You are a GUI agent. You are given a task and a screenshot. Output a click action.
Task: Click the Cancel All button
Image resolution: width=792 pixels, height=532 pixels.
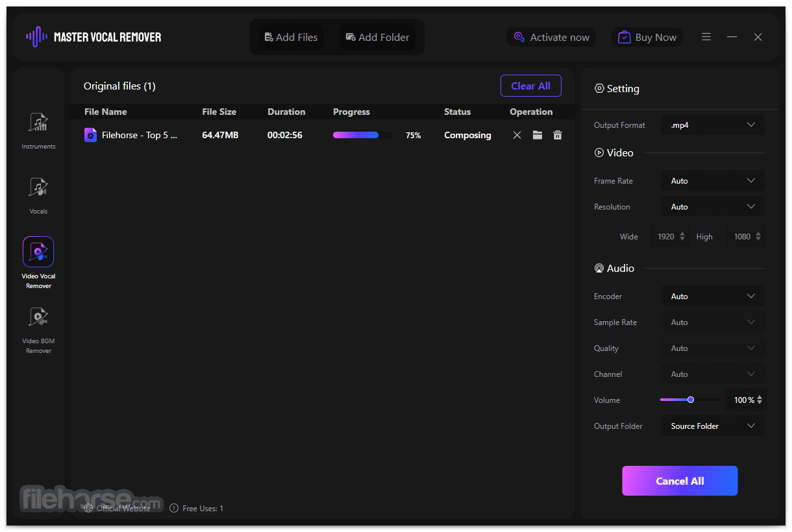(680, 481)
